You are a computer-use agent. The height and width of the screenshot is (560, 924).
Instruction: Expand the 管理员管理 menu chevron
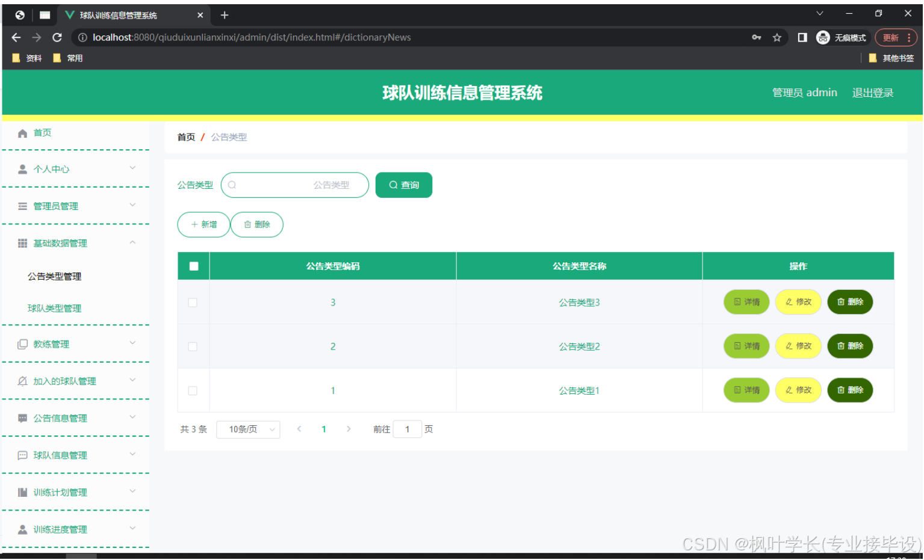coord(132,205)
